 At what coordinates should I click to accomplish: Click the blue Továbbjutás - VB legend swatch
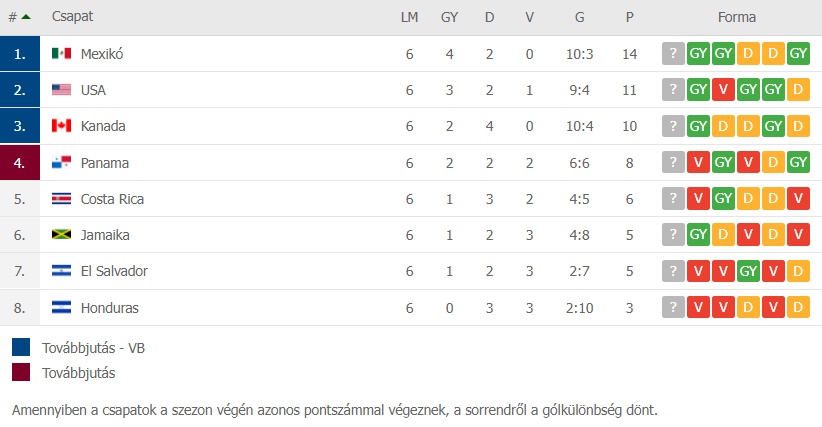pos(21,347)
